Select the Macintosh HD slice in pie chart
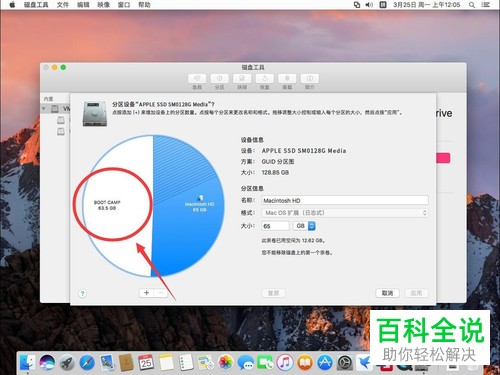The width and height of the screenshot is (500, 375). (x=199, y=207)
